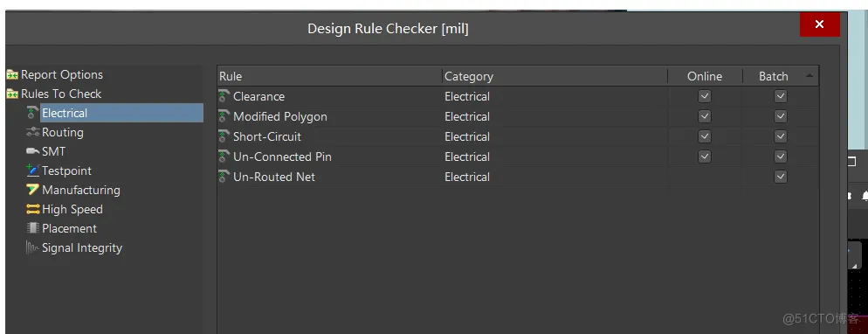Collapse the Rules To Check folder
Image resolution: width=868 pixels, height=334 pixels.
[12, 94]
